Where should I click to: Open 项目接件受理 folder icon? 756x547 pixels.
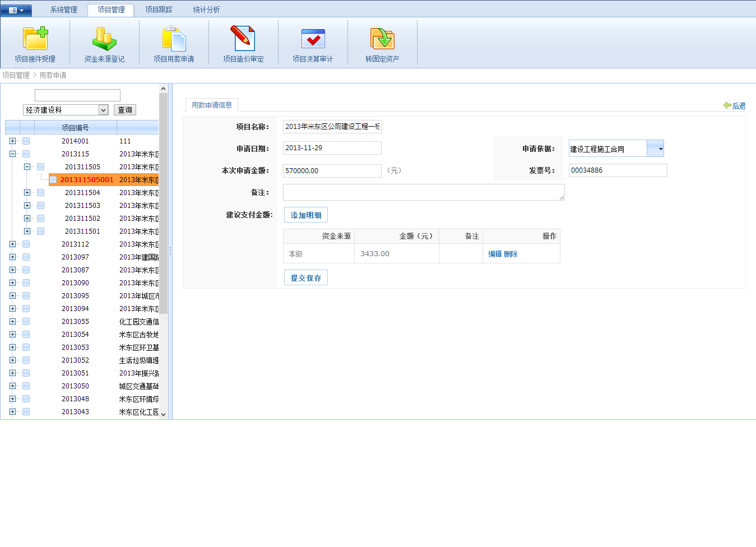pos(35,39)
